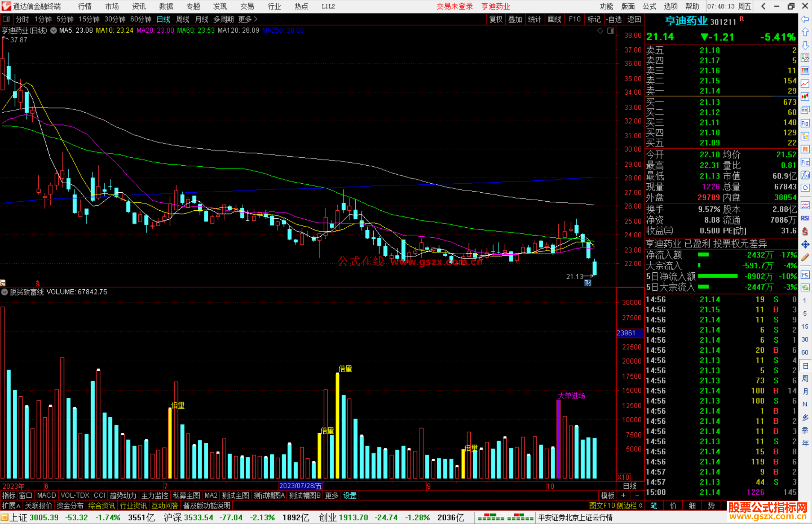Switch to 月 monthly period in right sidebar
This screenshot has height=524, width=812.
(x=805, y=391)
